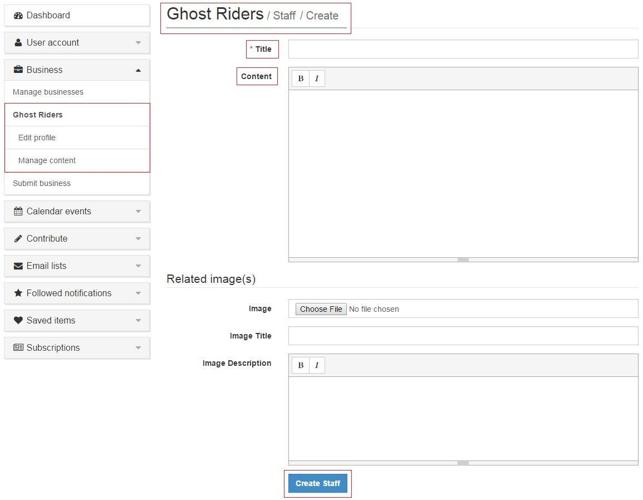Click the Calendar events calendar icon
The height and width of the screenshot is (500, 643).
click(18, 211)
